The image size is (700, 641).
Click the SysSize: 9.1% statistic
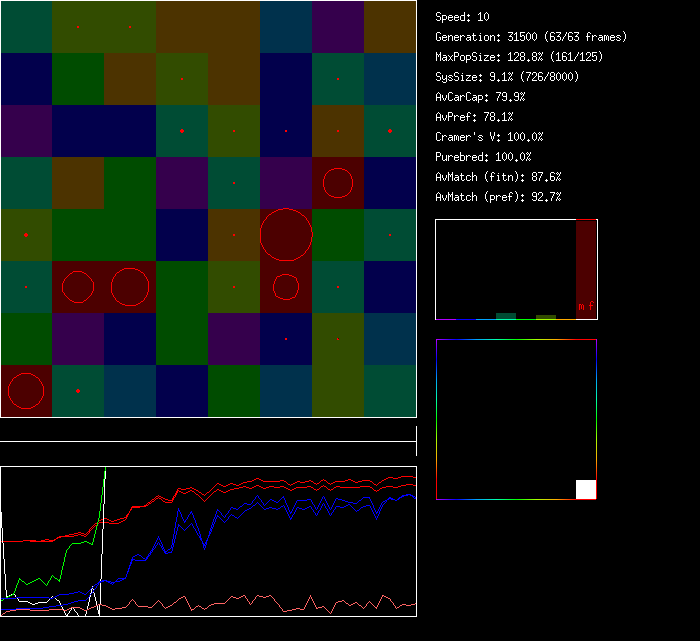click(507, 77)
